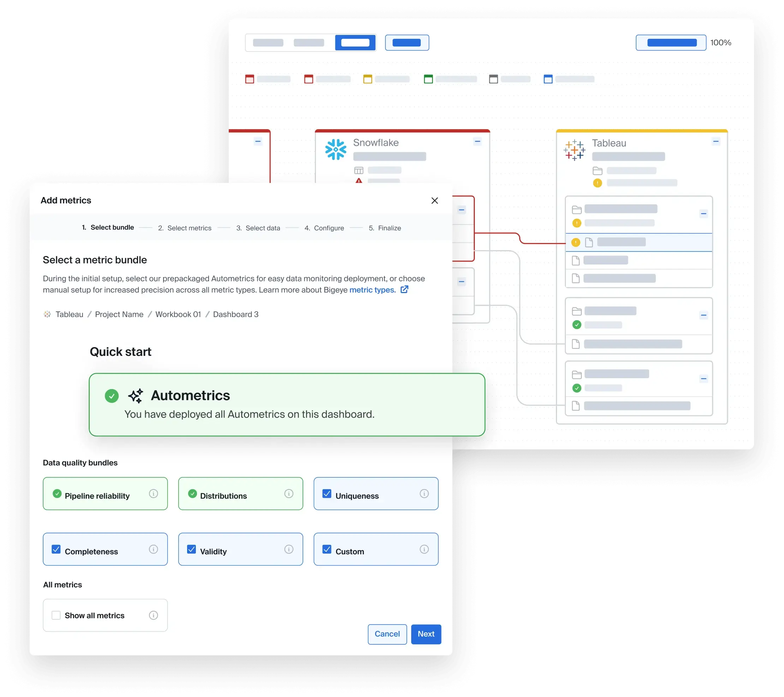Click the Tableau logo icon
Viewport: 784px width, 697px height.
[574, 150]
